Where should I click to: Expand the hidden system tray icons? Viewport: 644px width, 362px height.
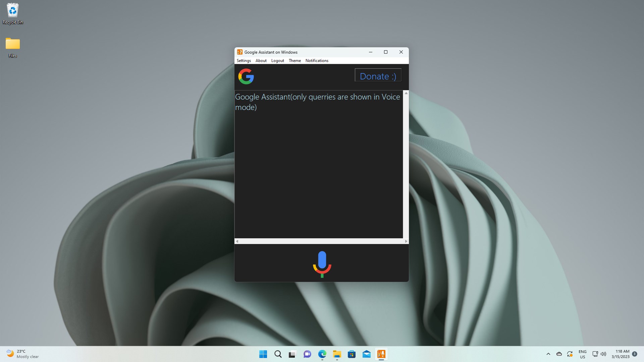[548, 354]
